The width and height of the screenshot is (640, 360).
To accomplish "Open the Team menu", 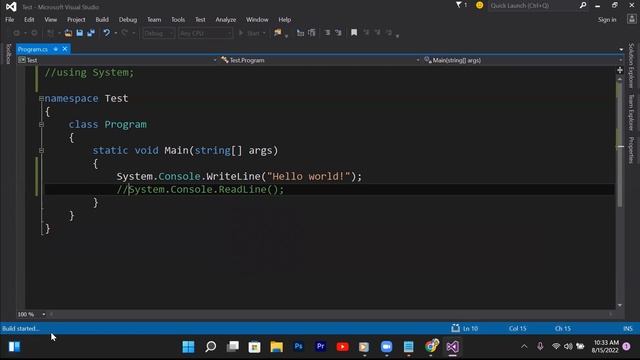I will tap(154, 20).
